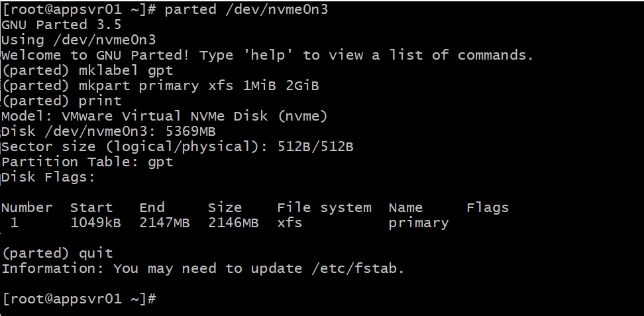
Task: Click the 'Partition Table: gpt' line
Action: [x=87, y=162]
